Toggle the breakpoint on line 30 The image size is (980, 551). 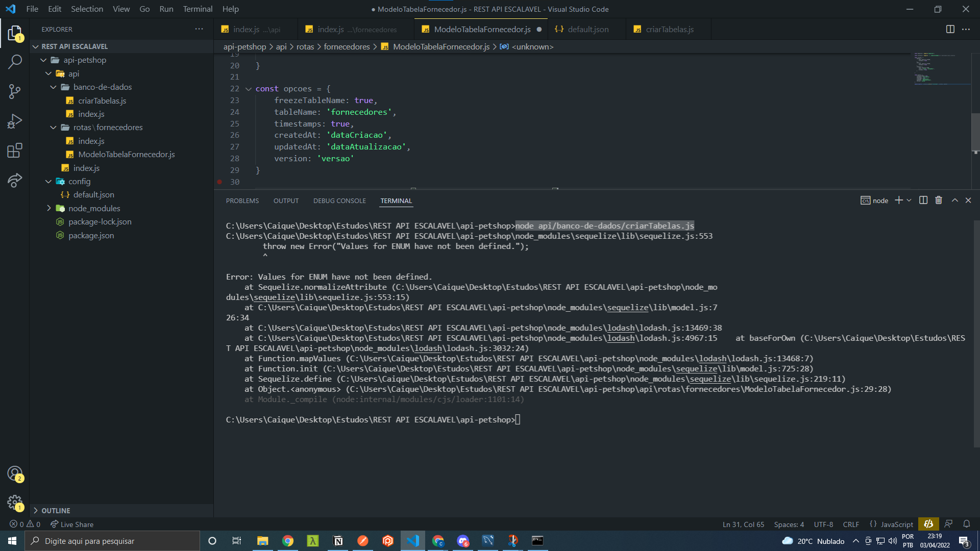[219, 182]
